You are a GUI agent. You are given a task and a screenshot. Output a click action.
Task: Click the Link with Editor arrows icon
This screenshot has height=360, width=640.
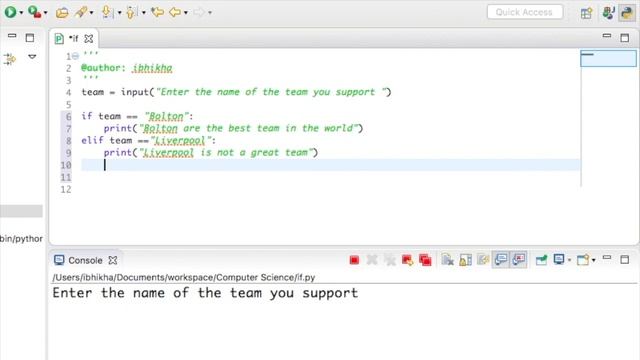pyautogui.click(x=9, y=59)
